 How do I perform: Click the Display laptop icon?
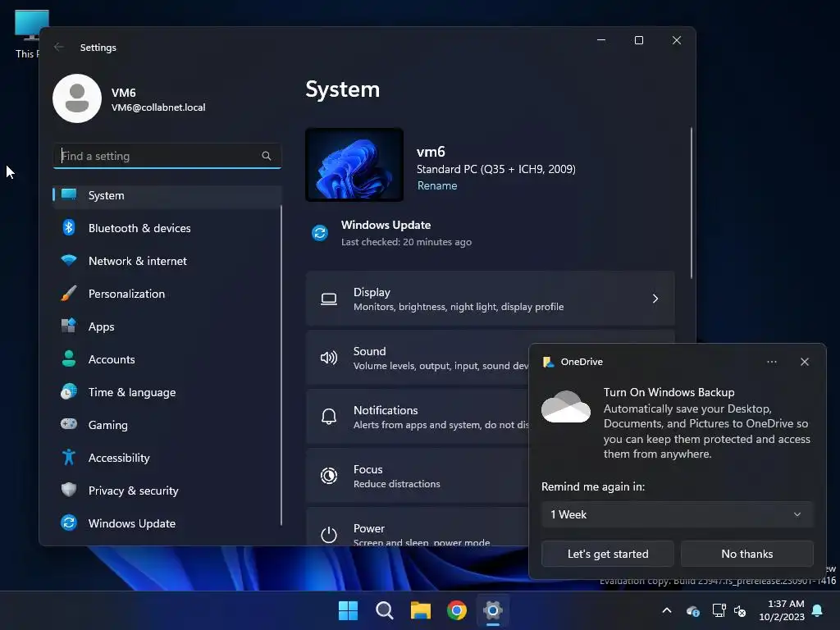tap(328, 299)
